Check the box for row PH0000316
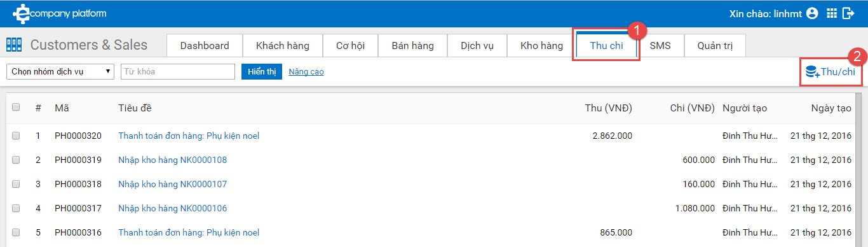This screenshot has height=247, width=868. (16, 232)
